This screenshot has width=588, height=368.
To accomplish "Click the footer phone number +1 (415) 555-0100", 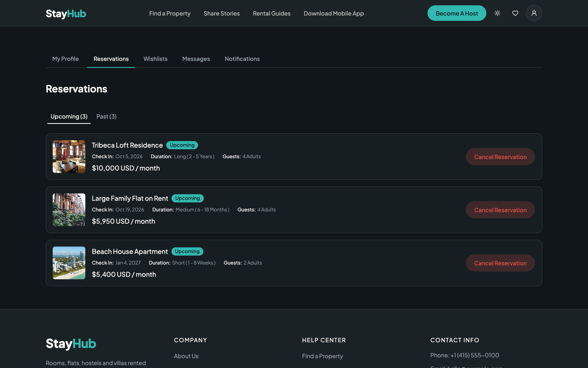I will coord(474,355).
